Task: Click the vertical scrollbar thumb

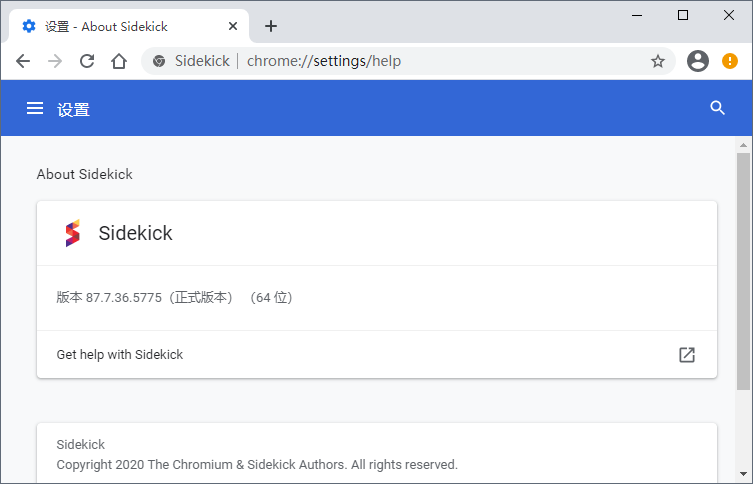Action: [743, 271]
